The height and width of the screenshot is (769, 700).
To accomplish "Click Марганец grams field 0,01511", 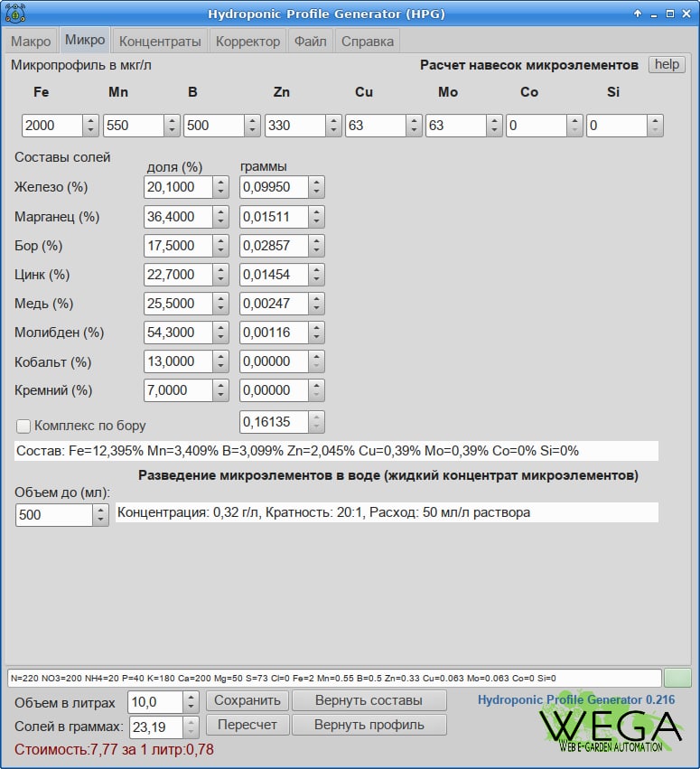I will (274, 217).
